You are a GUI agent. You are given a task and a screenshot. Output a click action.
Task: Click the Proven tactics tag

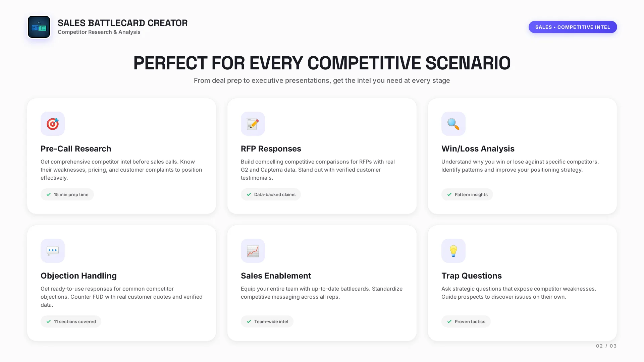coord(466,321)
